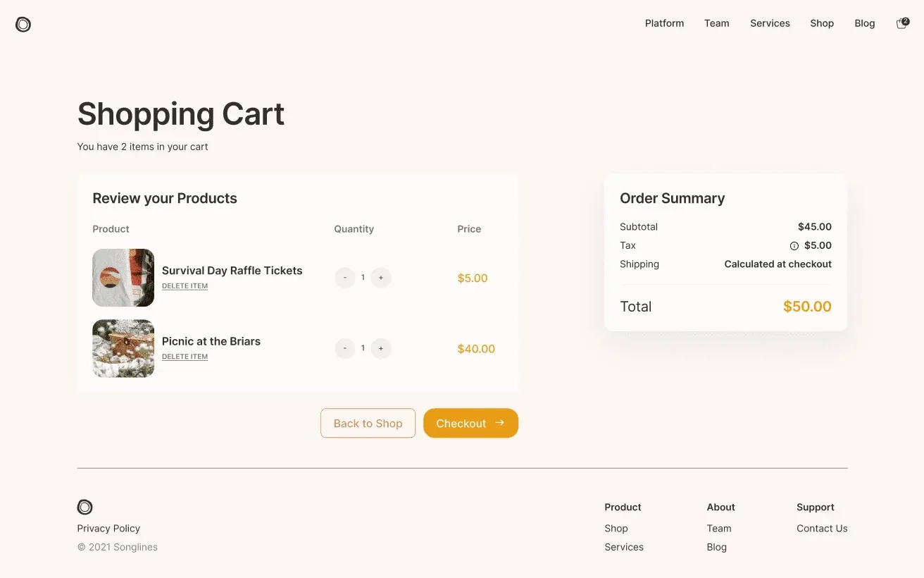Click the Picnic at the Briars thumbnail
The height and width of the screenshot is (578, 924).
click(x=123, y=348)
